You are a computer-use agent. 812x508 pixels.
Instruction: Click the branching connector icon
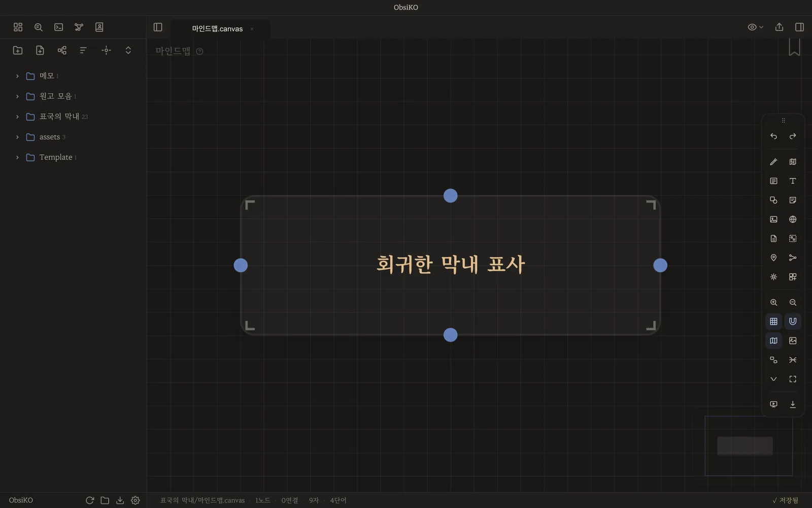point(793,258)
